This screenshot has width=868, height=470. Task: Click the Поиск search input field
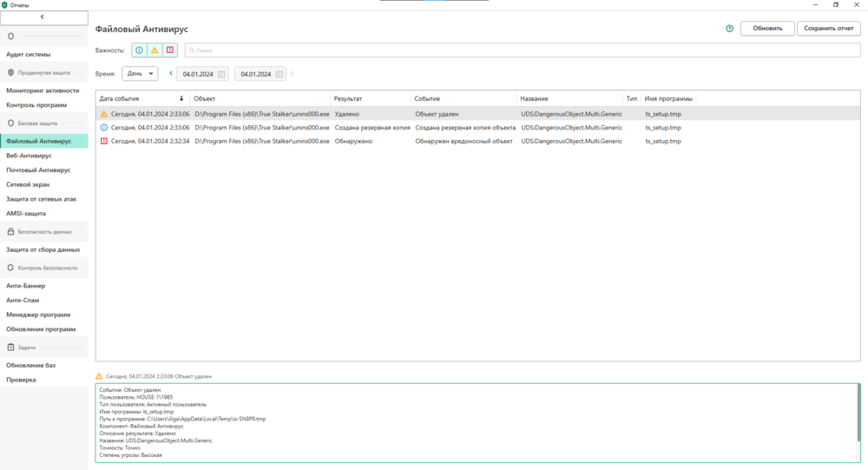[x=521, y=50]
